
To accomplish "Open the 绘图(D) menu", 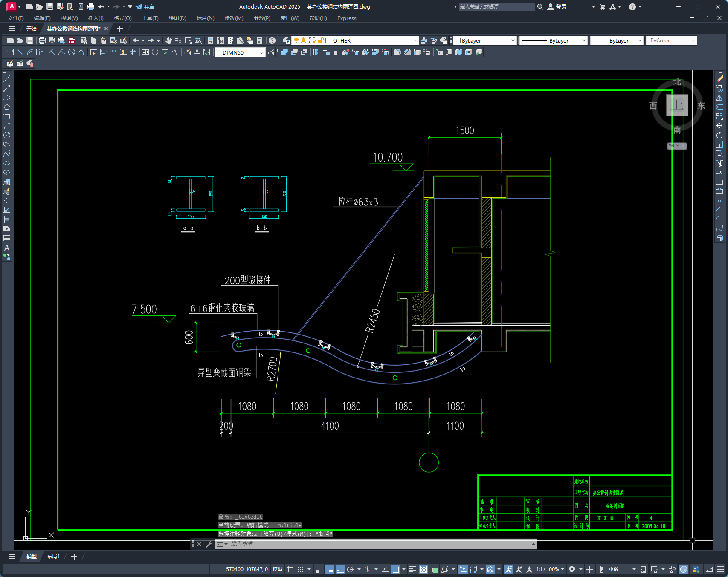I will point(177,18).
